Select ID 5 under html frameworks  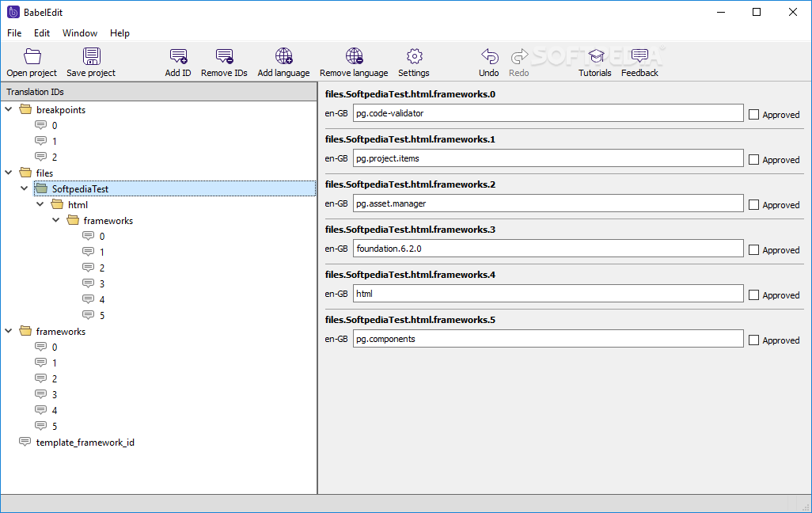pyautogui.click(x=102, y=316)
